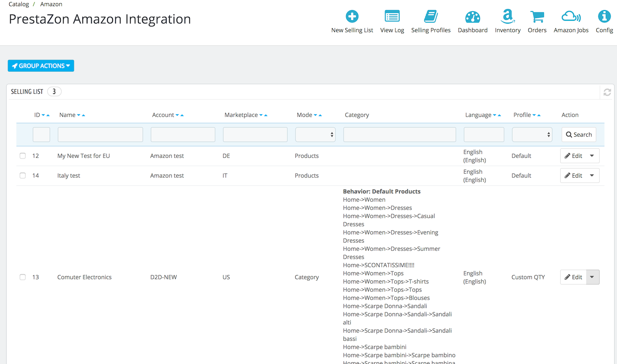Select checkbox for Italy test row
The image size is (617, 364).
23,176
